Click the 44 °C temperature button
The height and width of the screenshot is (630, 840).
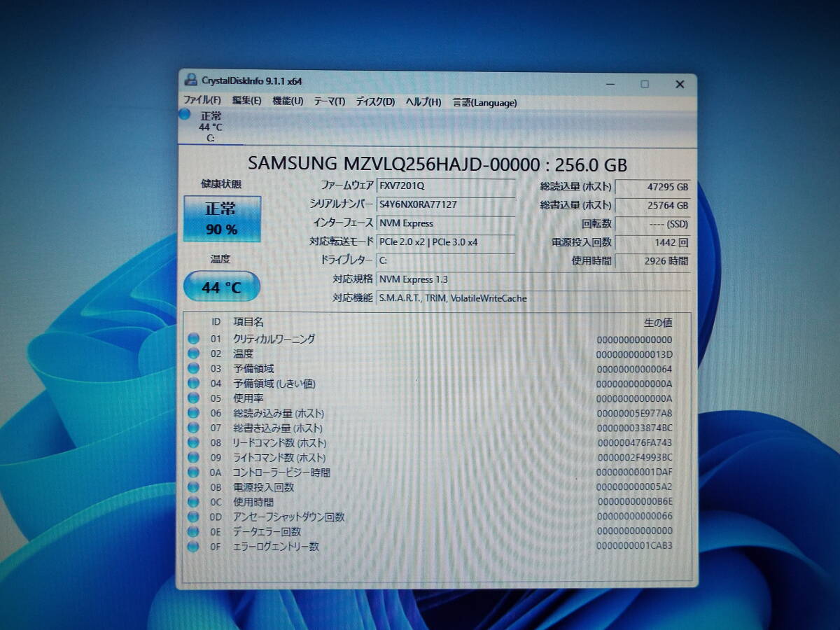[222, 286]
